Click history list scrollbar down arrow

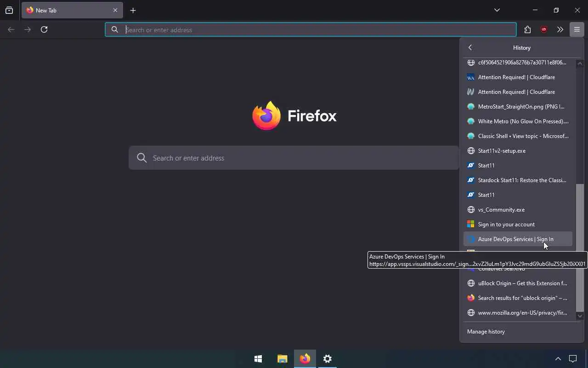580,316
